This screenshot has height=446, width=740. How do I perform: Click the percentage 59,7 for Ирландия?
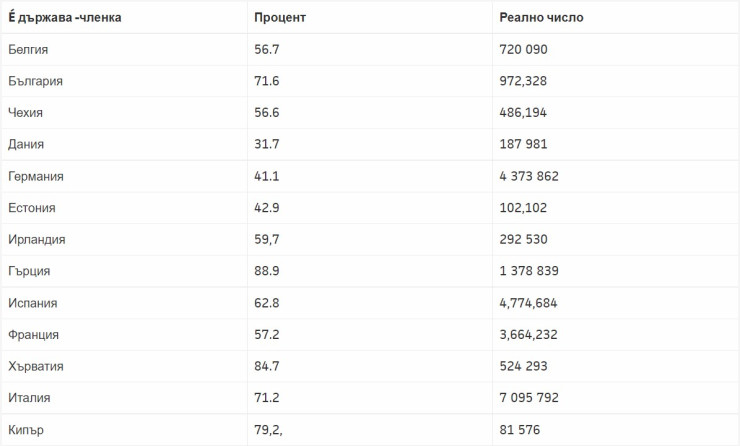(267, 240)
